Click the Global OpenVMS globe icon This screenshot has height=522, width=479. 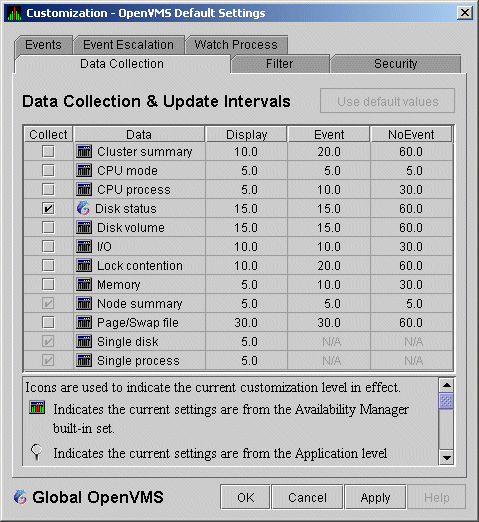coord(20,497)
